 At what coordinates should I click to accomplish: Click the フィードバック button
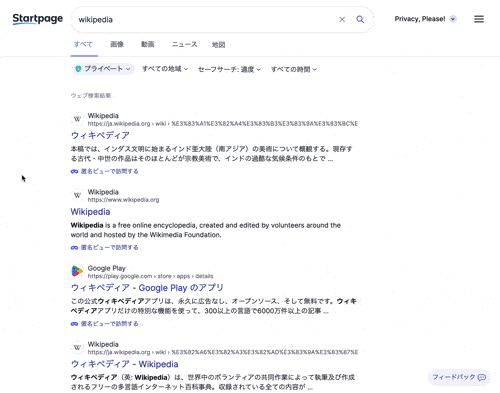click(459, 377)
